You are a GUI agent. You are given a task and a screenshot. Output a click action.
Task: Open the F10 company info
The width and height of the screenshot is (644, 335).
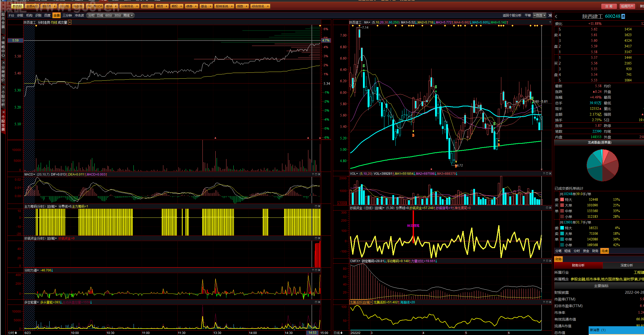[x=11, y=15]
